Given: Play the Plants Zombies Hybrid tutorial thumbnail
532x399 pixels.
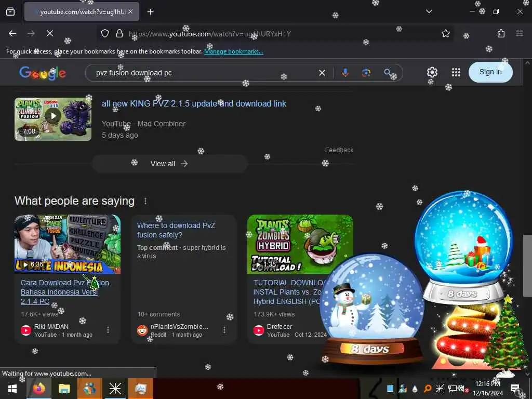Looking at the screenshot, I should pos(300,244).
